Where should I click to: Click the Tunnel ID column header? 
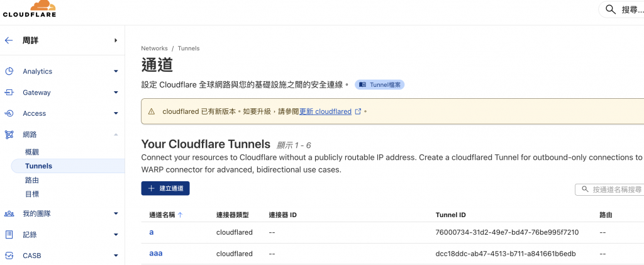[450, 215]
